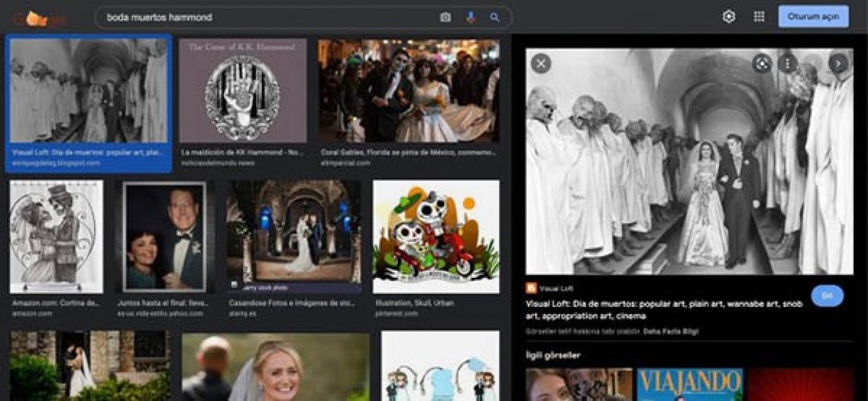Click the lens search icon on preview
The image size is (868, 401).
(762, 63)
